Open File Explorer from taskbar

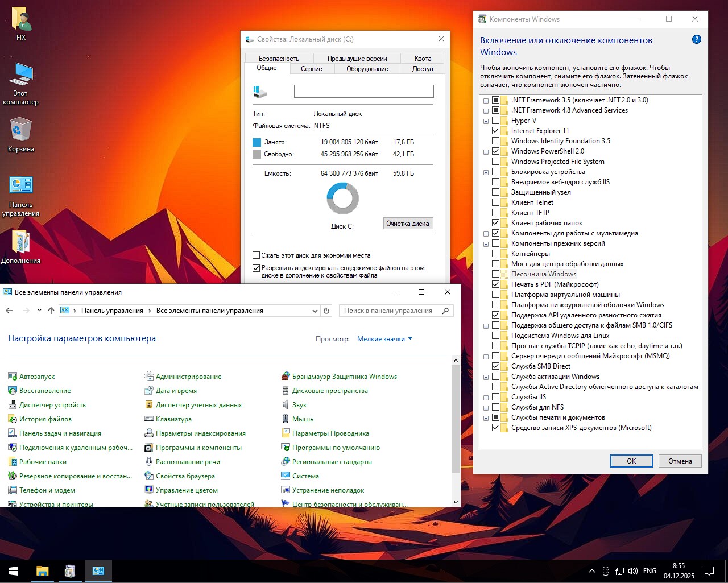(x=43, y=571)
